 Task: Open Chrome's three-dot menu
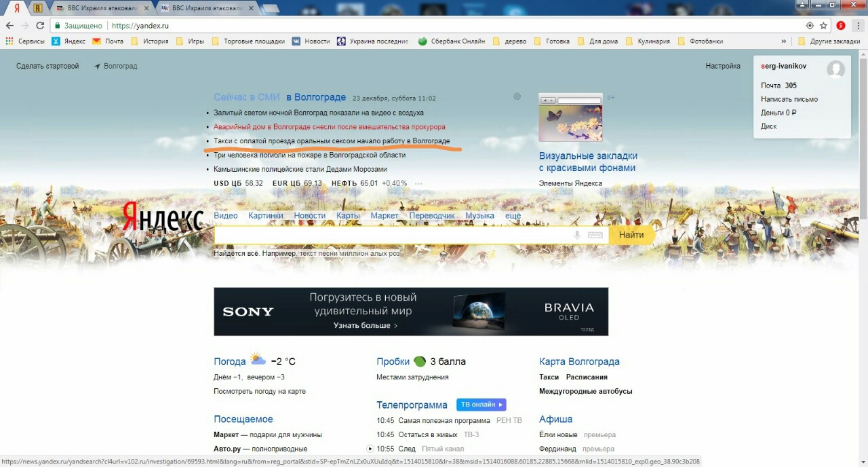(x=858, y=26)
